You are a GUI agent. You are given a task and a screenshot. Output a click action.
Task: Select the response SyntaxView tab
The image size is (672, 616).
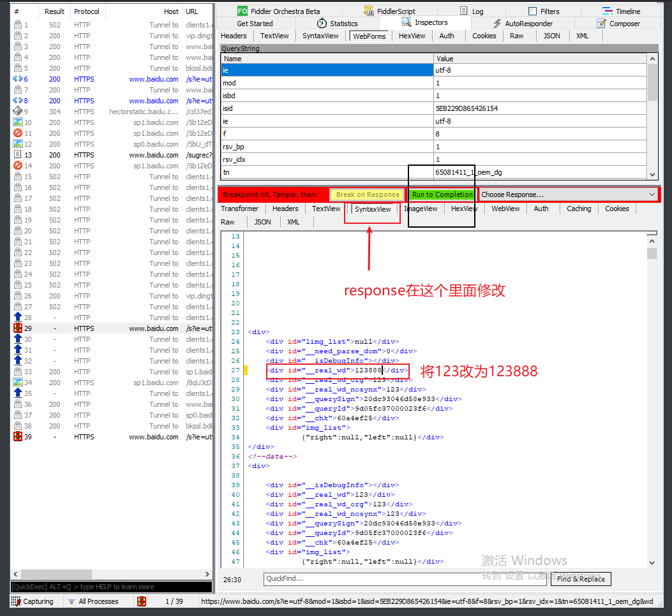click(373, 209)
